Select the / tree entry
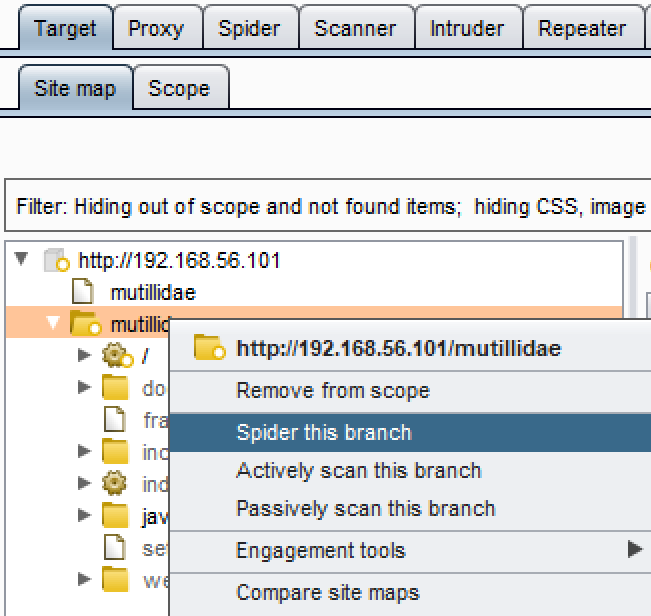The width and height of the screenshot is (651, 616). tap(145, 356)
